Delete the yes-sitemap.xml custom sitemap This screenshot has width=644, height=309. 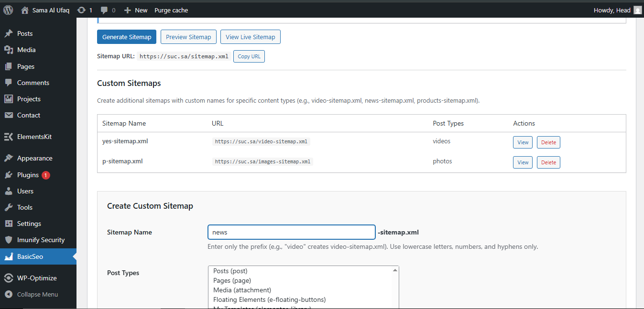click(x=548, y=142)
